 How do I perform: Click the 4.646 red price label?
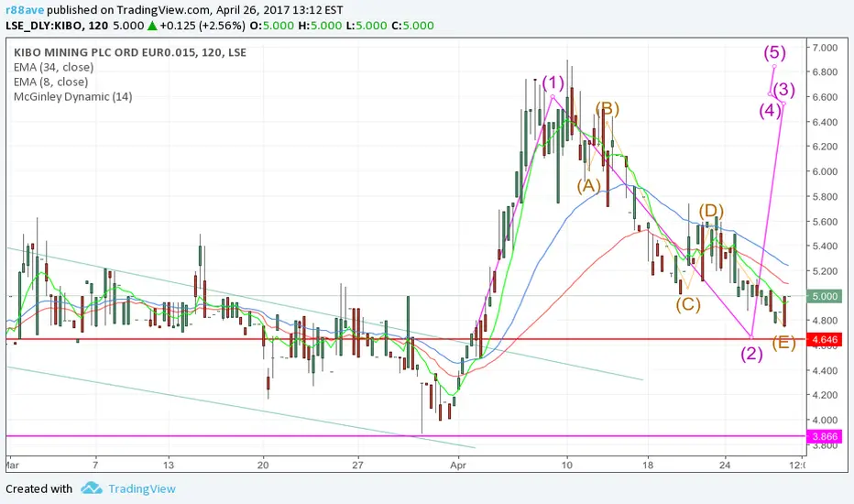coord(825,339)
